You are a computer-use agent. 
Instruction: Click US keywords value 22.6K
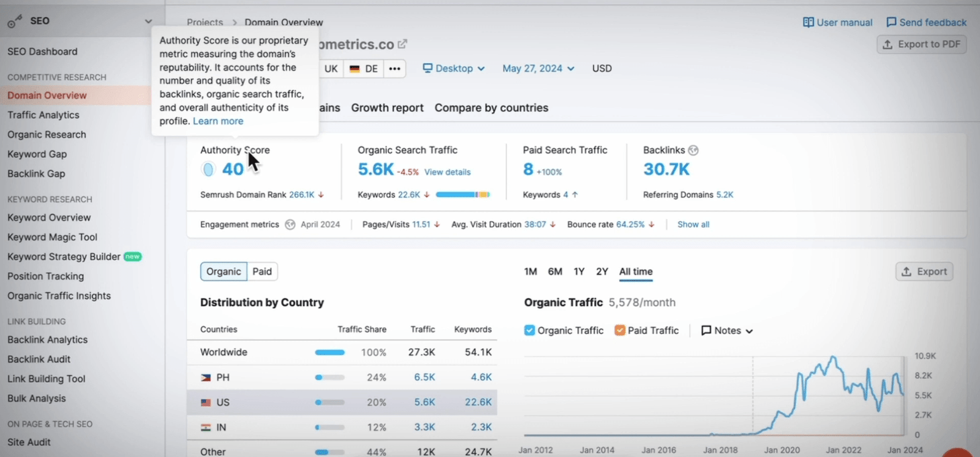(x=478, y=402)
